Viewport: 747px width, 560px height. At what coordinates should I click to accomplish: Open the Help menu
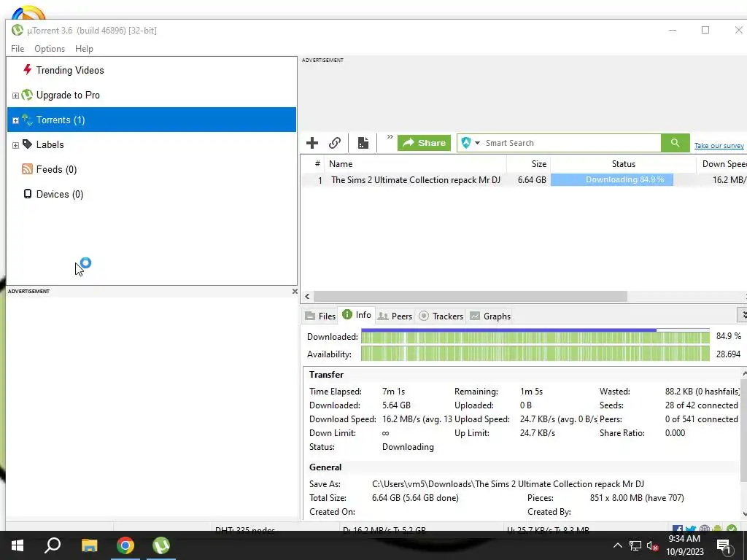(x=84, y=49)
